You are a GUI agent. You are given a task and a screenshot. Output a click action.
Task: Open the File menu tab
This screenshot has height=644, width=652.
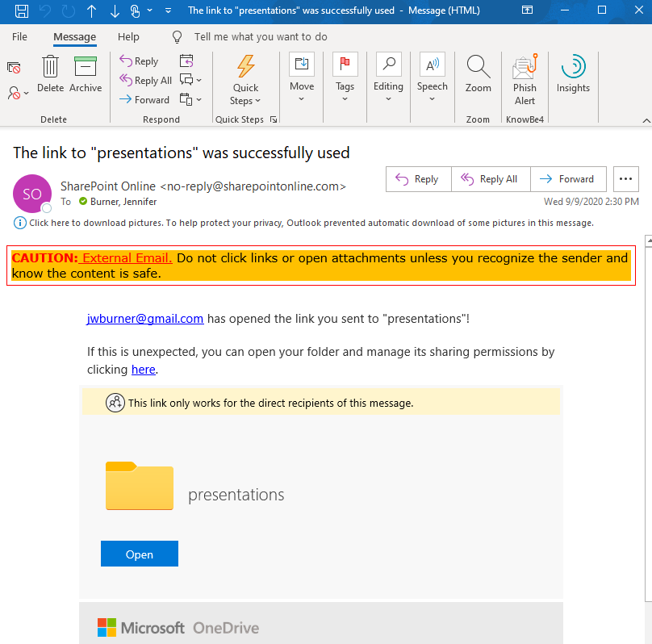[19, 36]
